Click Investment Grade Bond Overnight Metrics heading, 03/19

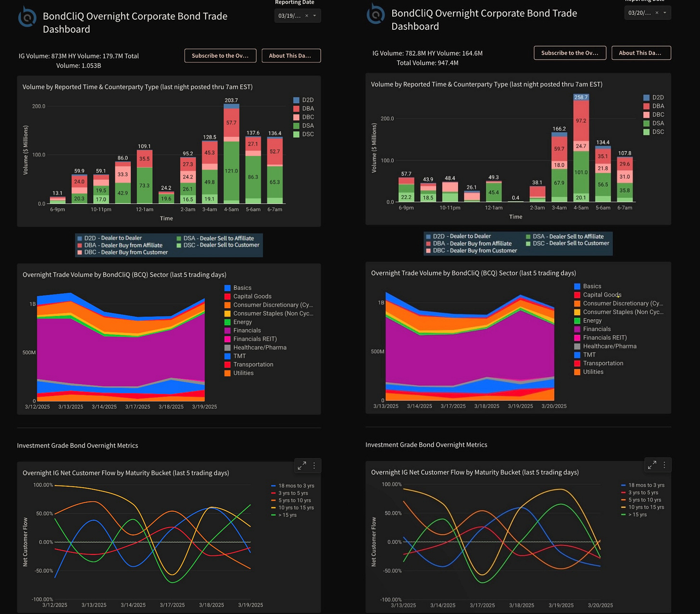77,445
